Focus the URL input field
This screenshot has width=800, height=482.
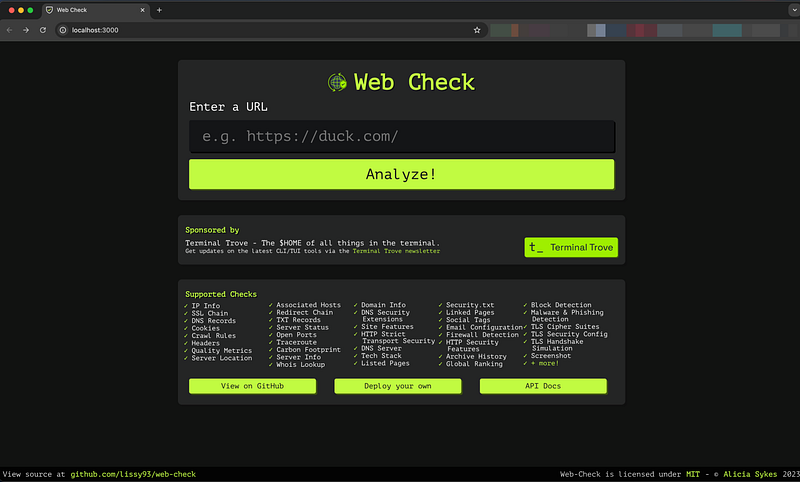coord(402,136)
